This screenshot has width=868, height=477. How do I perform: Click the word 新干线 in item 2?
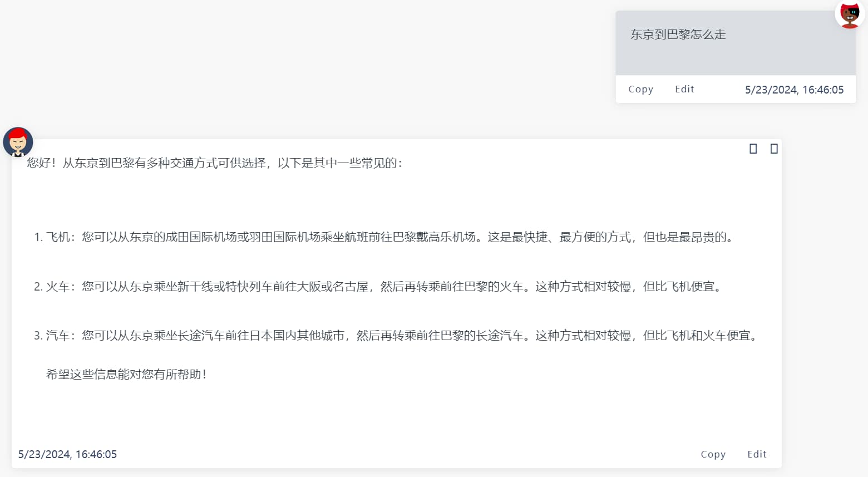click(195, 287)
